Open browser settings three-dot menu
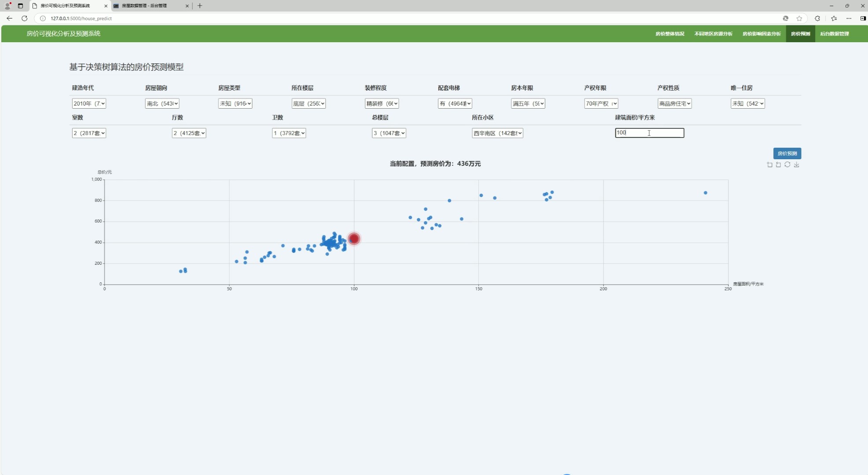This screenshot has width=868, height=475. [x=849, y=18]
